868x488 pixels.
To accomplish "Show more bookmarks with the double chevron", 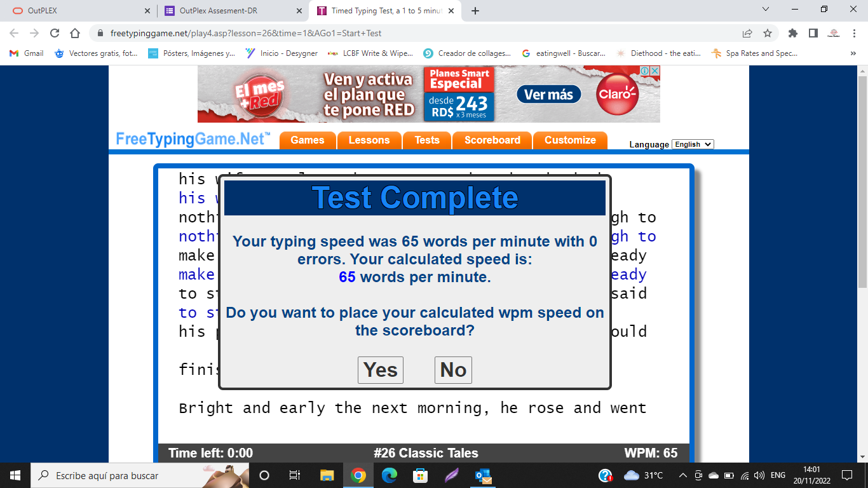I will point(853,53).
